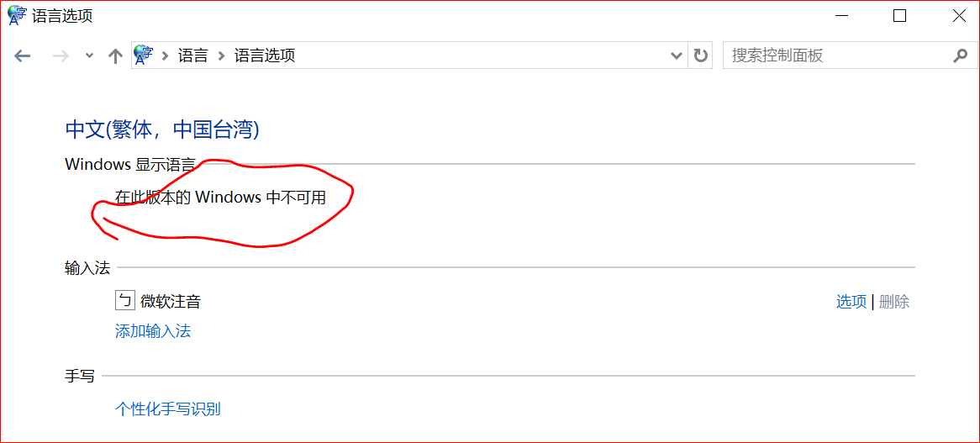The image size is (980, 443).
Task: Click the 添加输入法 link
Action: 153,331
